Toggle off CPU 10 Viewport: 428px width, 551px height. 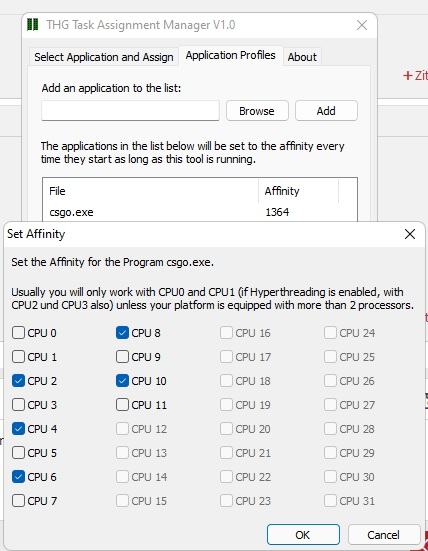(122, 381)
